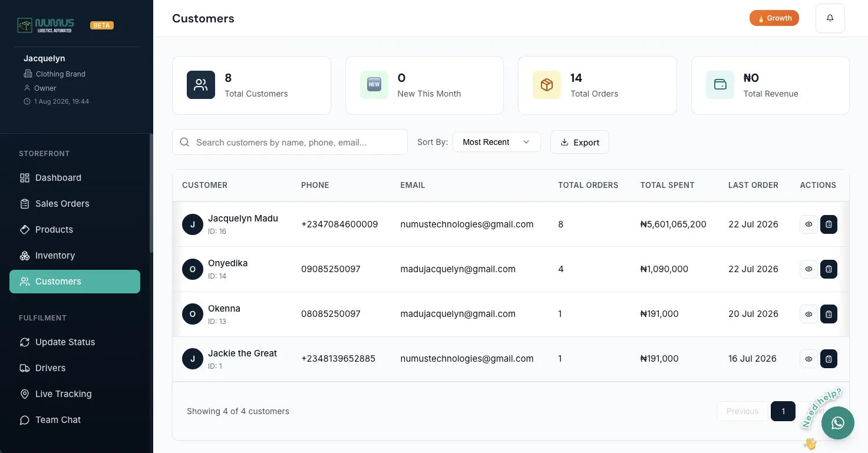
Task: Go to Inventory page
Action: tap(75, 256)
